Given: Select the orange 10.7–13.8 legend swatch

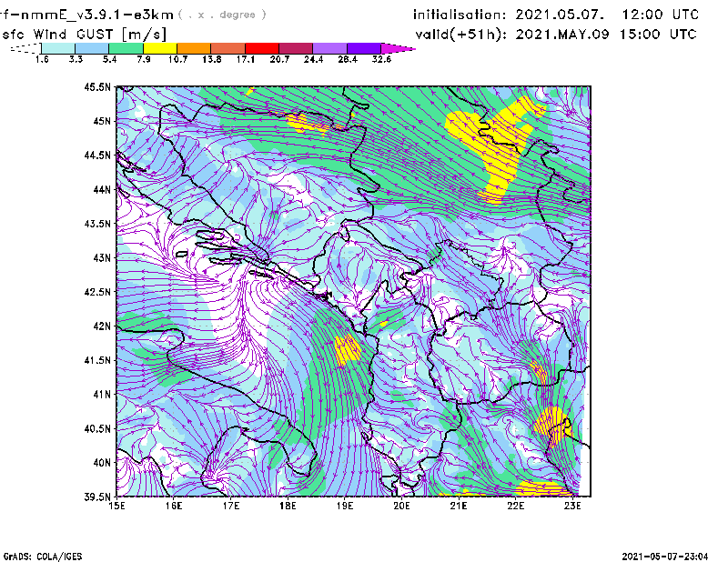Looking at the screenshot, I should pos(194,48).
